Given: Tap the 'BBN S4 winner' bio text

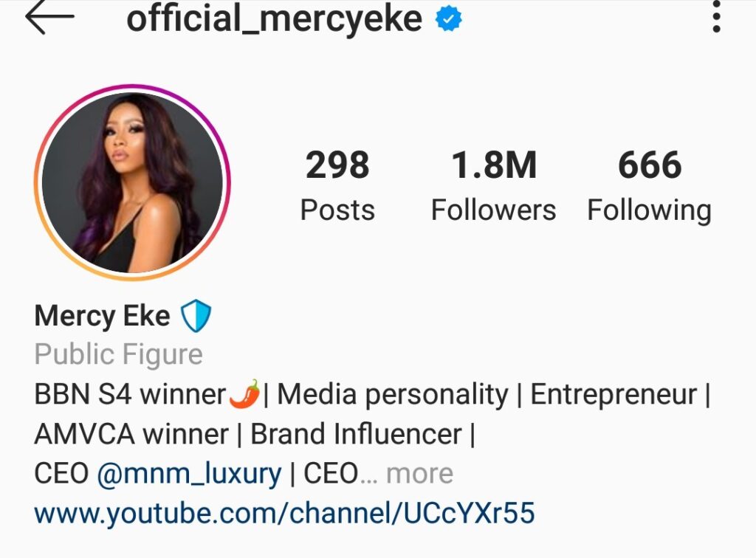Looking at the screenshot, I should (130, 394).
